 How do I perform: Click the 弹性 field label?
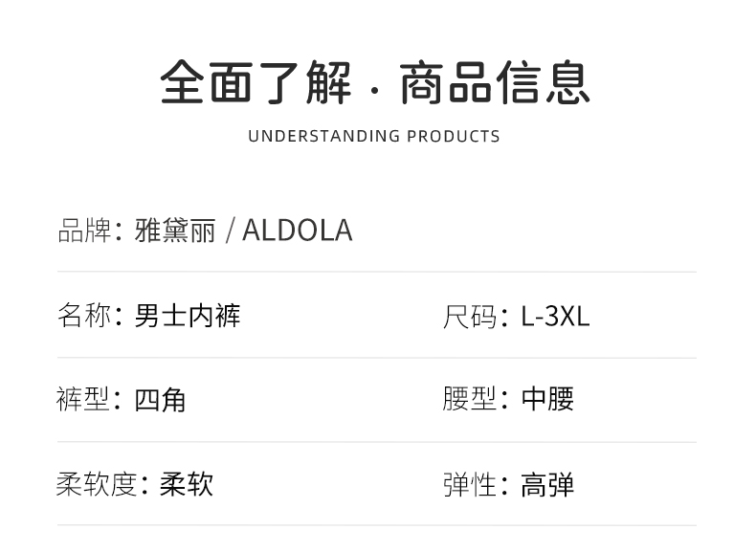[x=470, y=484]
